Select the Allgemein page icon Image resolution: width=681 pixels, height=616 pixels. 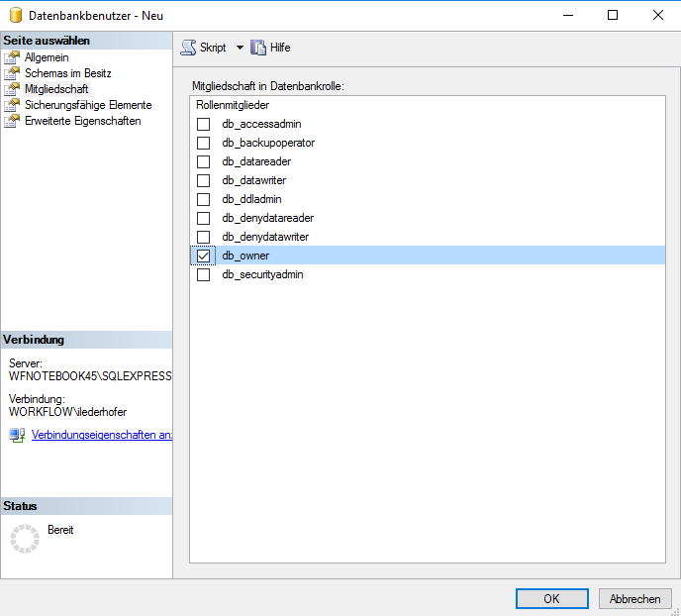click(12, 57)
